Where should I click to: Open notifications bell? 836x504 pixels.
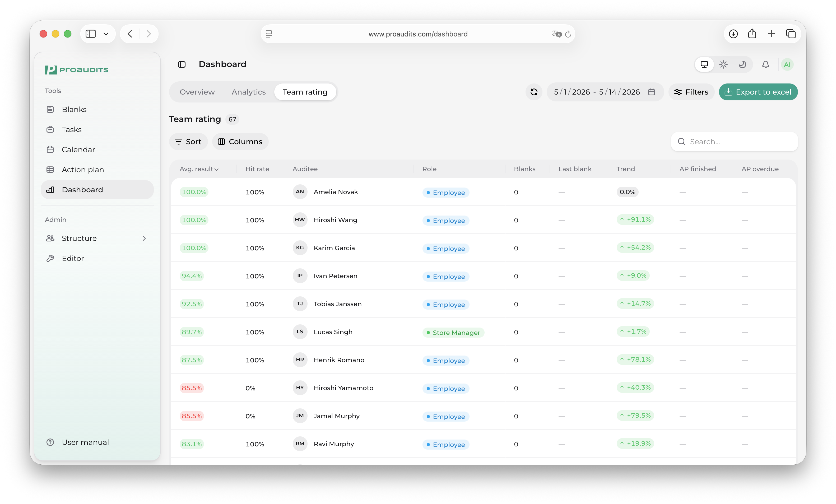(765, 64)
